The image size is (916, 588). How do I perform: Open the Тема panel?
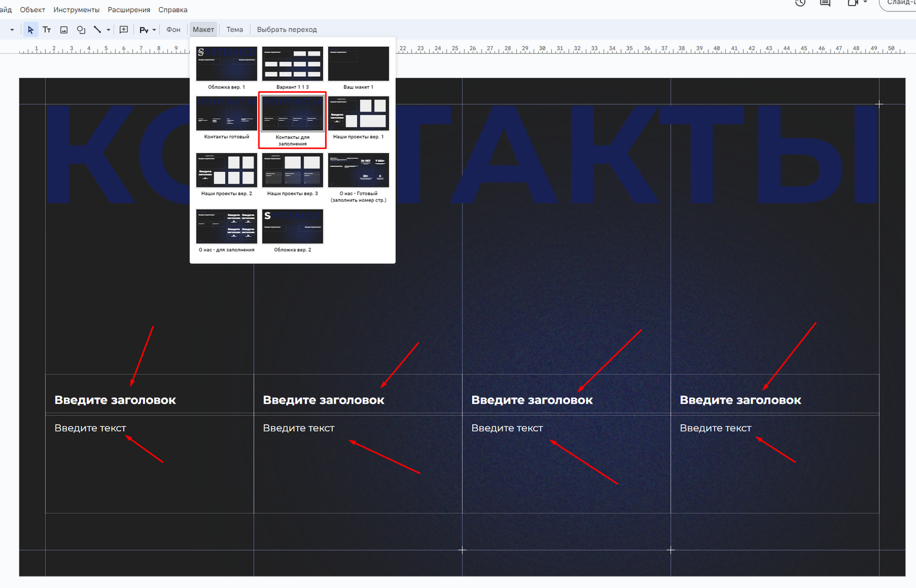click(234, 29)
